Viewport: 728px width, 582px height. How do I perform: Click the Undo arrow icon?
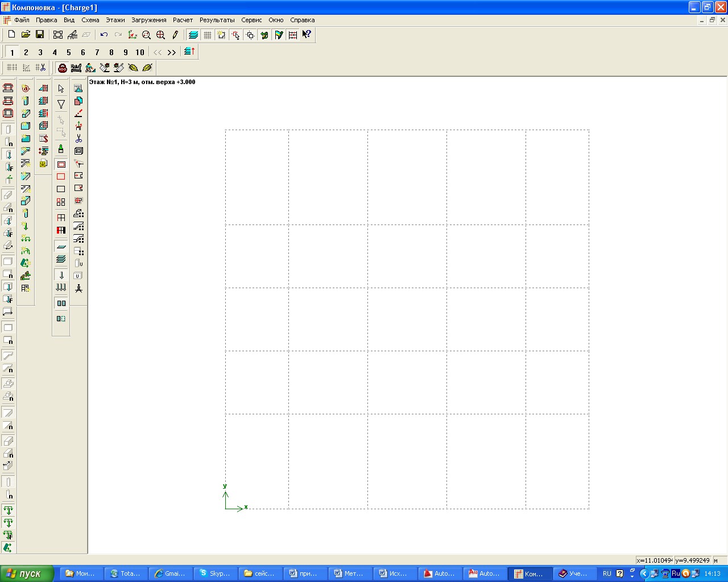[104, 35]
